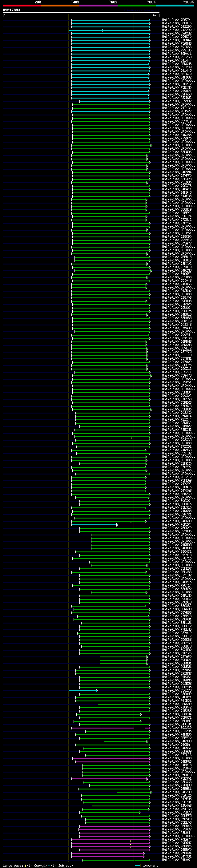Click the purple ~60% legend segment
The width and height of the screenshot is (197, 868).
(99, 6)
